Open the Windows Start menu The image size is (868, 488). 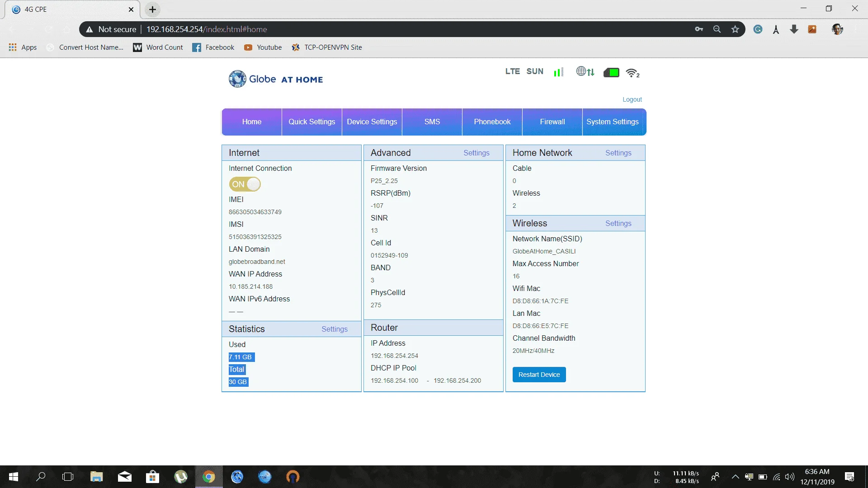point(14,477)
